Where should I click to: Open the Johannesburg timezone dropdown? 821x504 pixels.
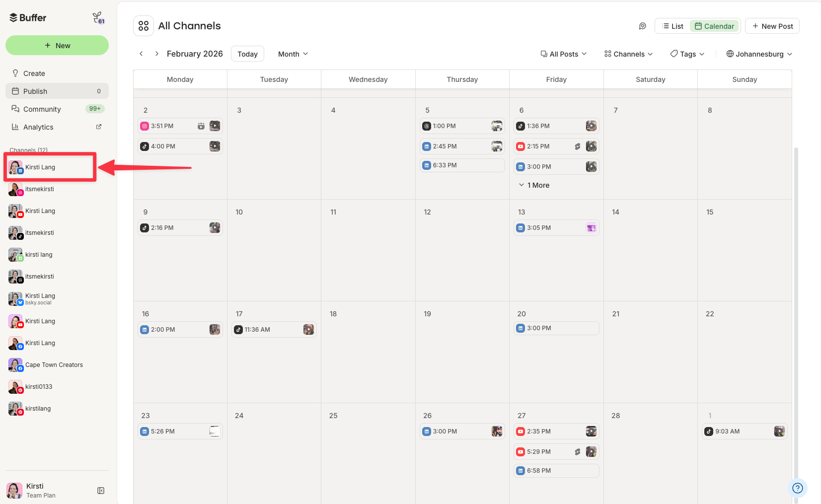coord(759,54)
